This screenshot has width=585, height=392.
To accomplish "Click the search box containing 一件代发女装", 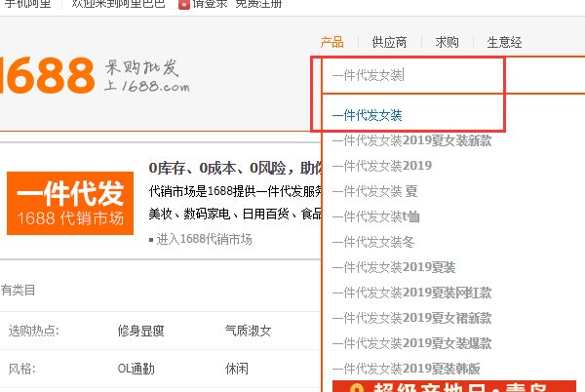I will click(x=453, y=75).
